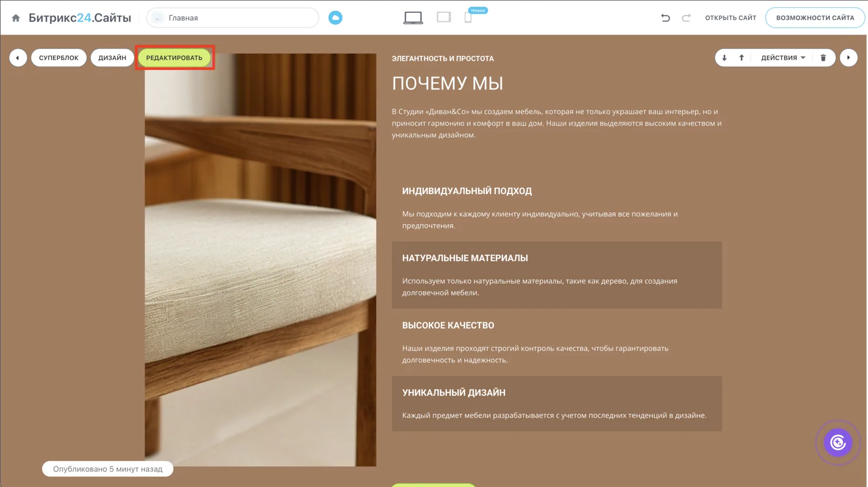Open the purple AI assistant button
Image resolution: width=868 pixels, height=487 pixels.
(x=838, y=443)
